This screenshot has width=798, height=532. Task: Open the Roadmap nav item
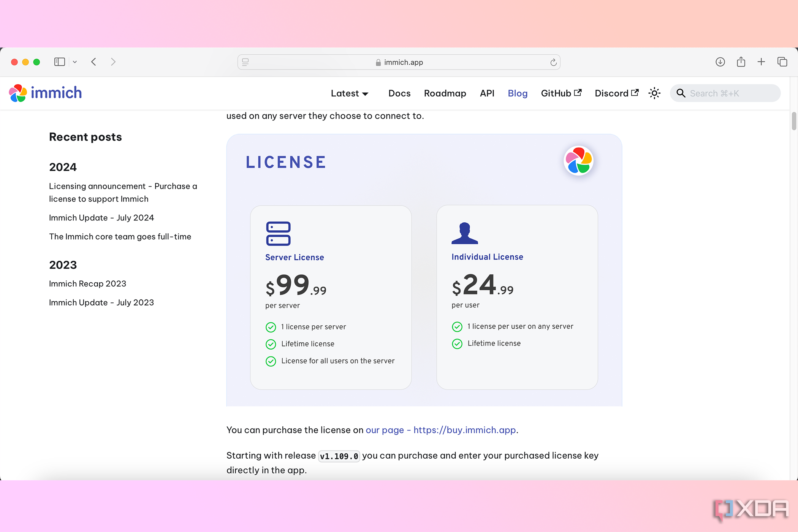[445, 93]
